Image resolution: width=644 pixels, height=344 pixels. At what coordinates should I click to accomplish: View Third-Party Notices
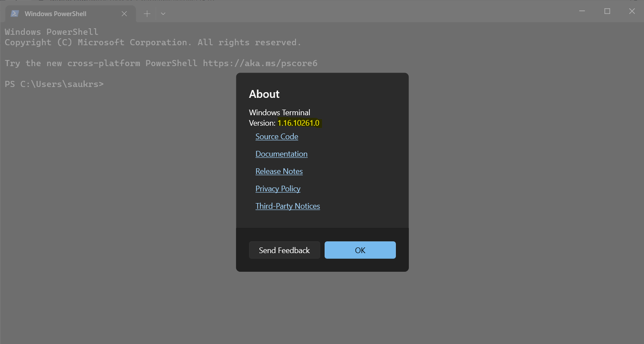coord(288,206)
